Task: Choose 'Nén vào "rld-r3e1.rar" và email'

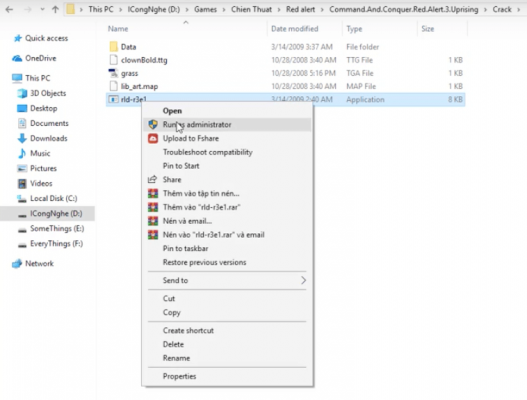Action: [227, 235]
